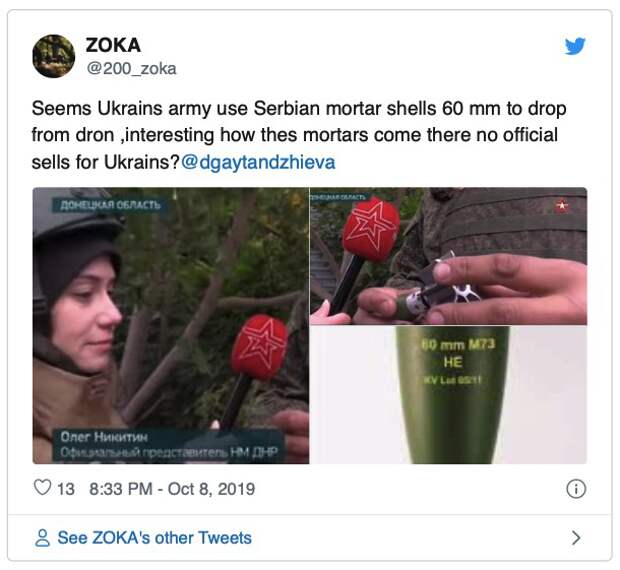Click the tweet text about Serbian mortar shells

tap(299, 135)
